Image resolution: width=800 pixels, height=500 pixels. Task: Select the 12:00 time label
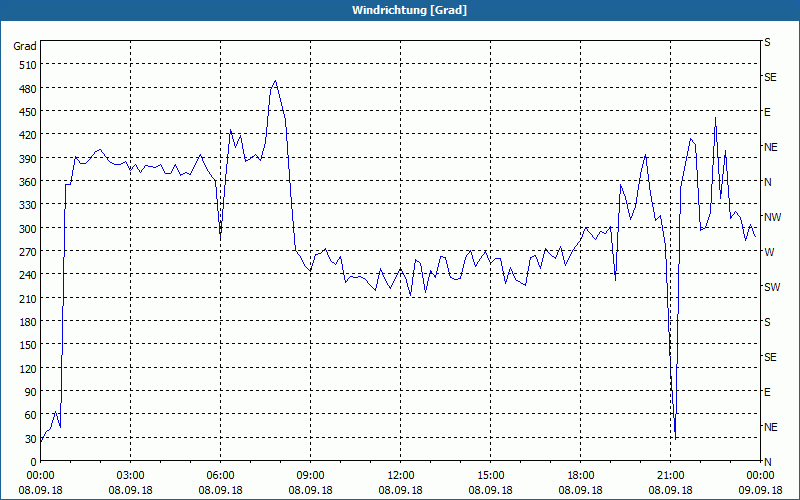point(401,476)
